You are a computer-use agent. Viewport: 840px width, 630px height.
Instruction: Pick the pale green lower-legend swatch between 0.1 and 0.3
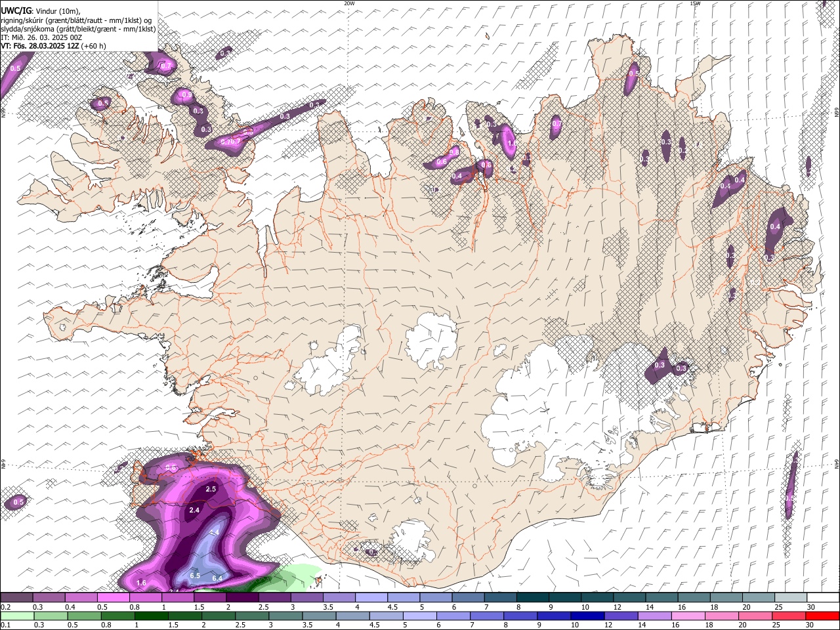coord(16,616)
